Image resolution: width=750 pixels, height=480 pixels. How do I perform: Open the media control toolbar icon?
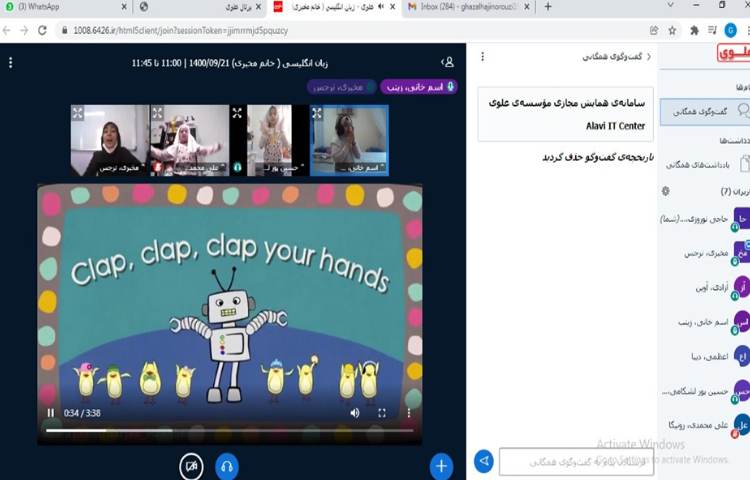[x=712, y=31]
